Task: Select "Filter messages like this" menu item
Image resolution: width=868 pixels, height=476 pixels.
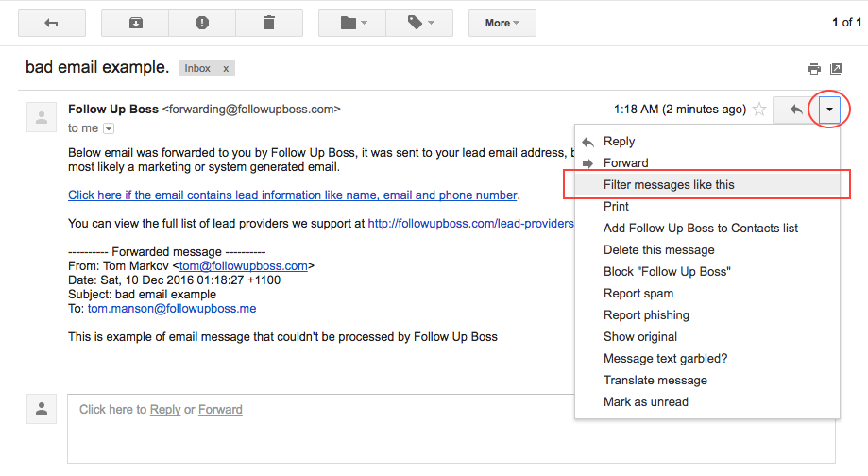Action: tap(669, 185)
